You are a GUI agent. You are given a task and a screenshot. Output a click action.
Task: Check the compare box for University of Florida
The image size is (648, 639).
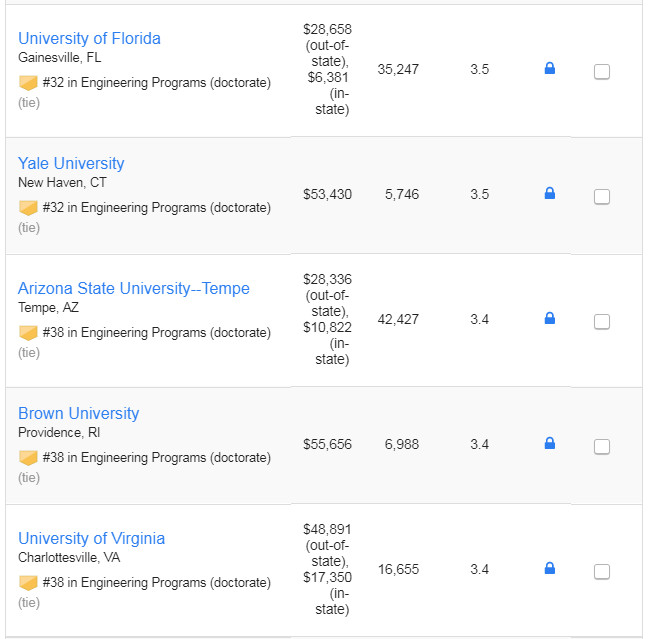[x=601, y=72]
